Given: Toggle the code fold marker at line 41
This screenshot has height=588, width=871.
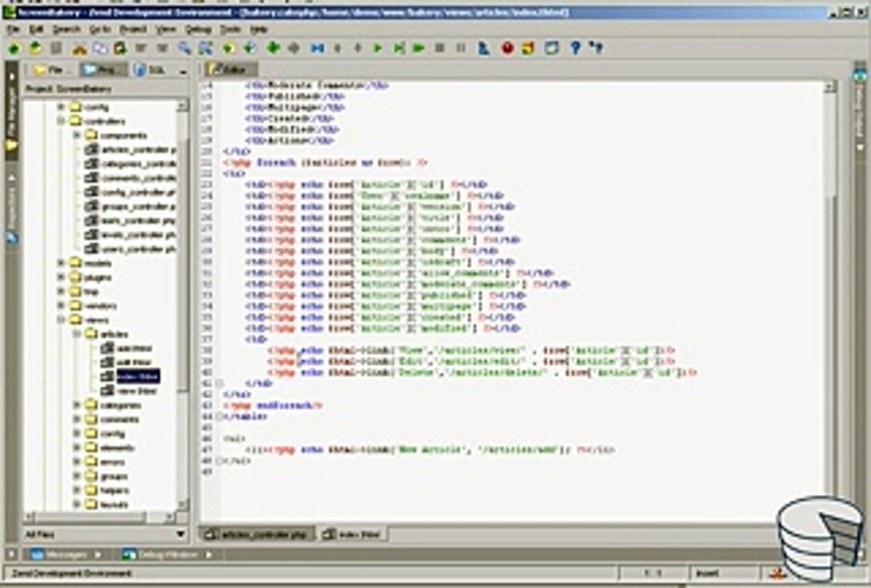Looking at the screenshot, I should pyautogui.click(x=220, y=384).
